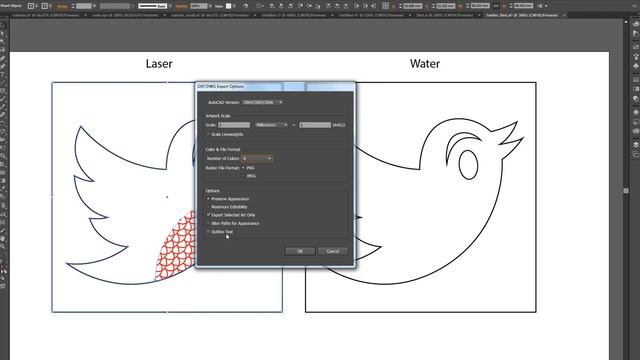Uncheck Export Selected Art Only
640x360 pixels.
(208, 215)
